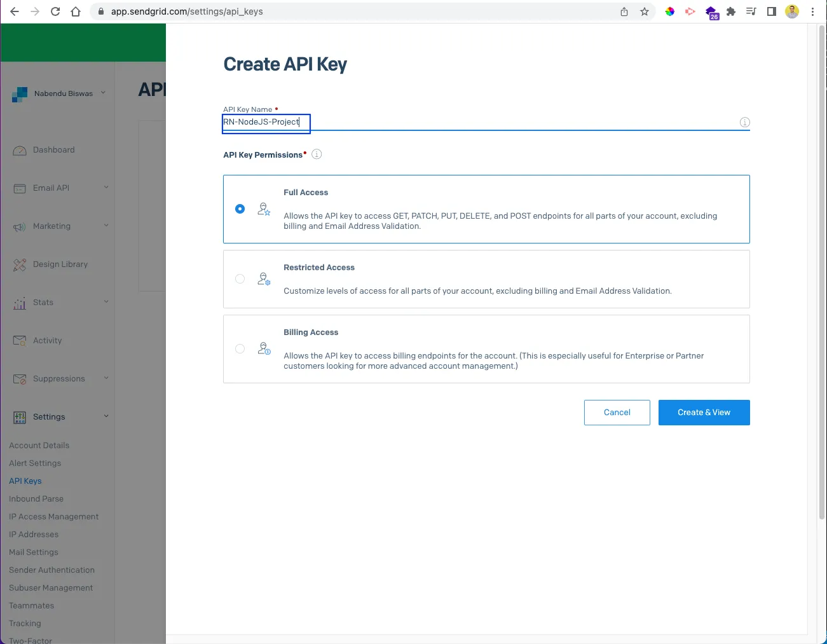Click API Key Permissions info icon

coord(317,154)
